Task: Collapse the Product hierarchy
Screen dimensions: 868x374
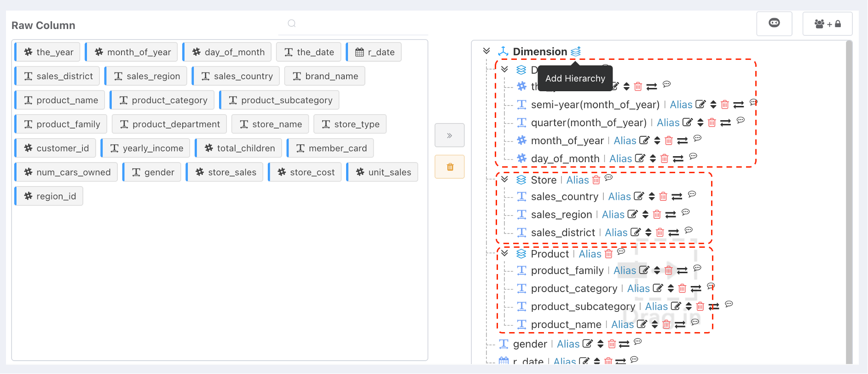Action: pyautogui.click(x=504, y=253)
